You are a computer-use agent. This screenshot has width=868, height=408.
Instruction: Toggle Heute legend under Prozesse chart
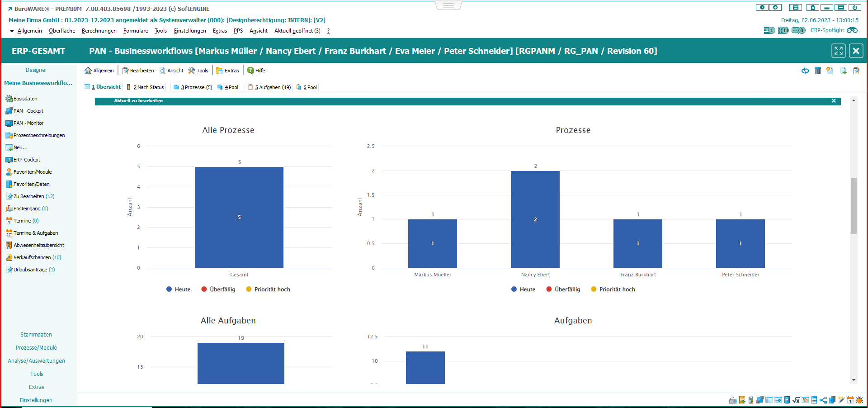click(x=523, y=289)
